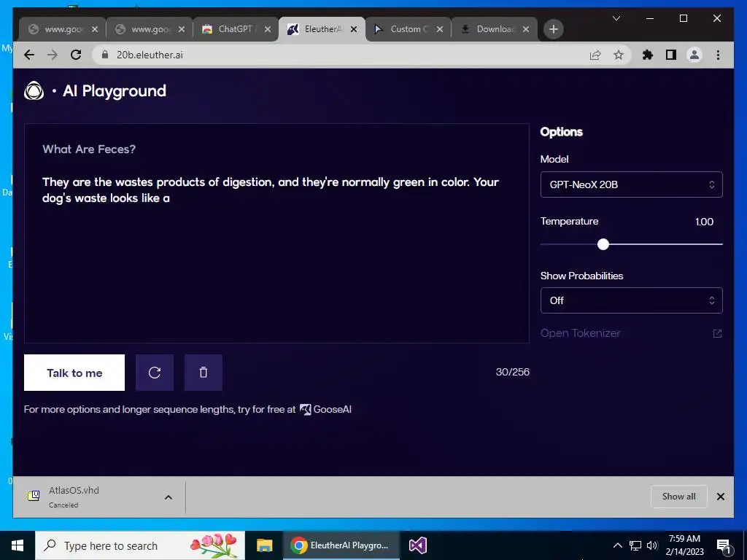Reload the page with the refresh icon
The height and width of the screenshot is (560, 747).
click(x=76, y=55)
